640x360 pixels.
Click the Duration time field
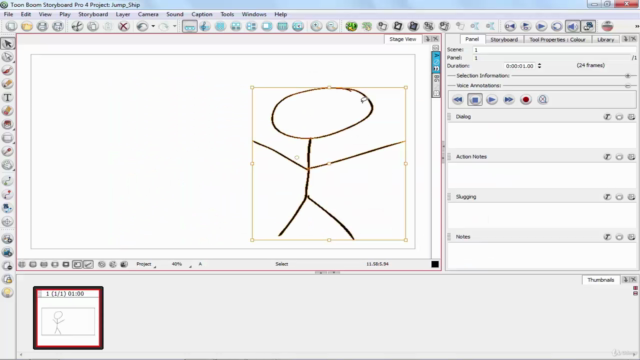pyautogui.click(x=519, y=66)
